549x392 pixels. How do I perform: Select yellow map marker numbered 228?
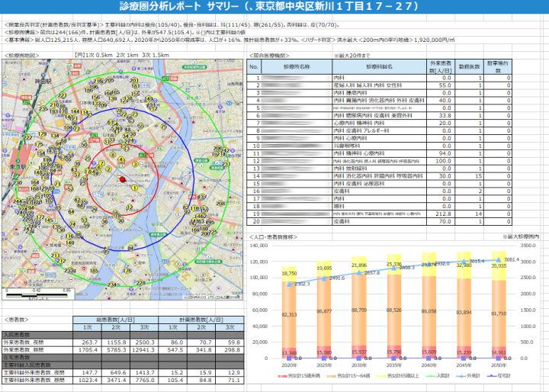(x=141, y=283)
